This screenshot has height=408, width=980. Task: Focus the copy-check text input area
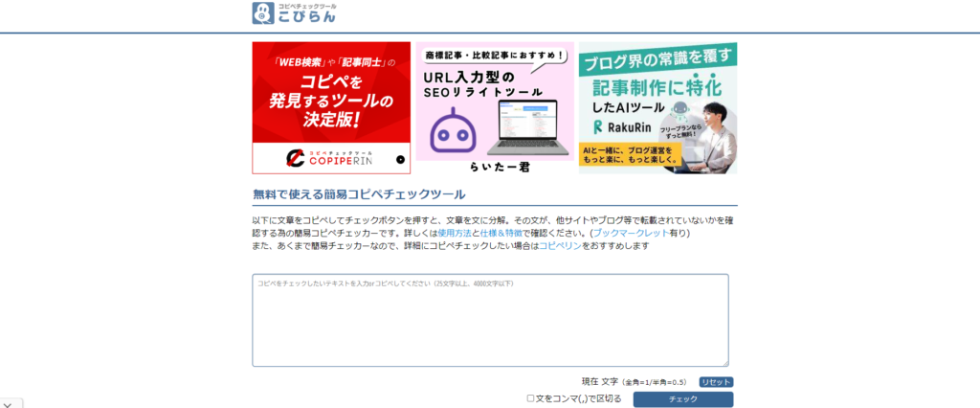(490, 321)
